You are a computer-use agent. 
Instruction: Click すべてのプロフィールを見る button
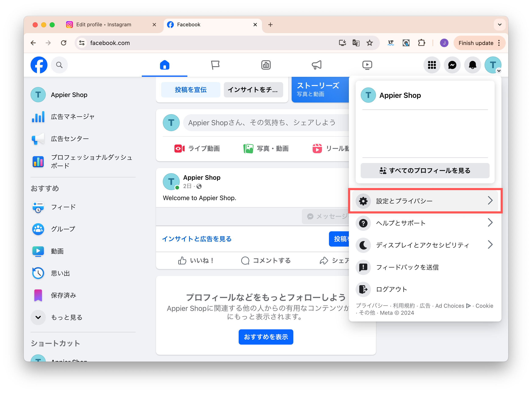[x=425, y=171]
